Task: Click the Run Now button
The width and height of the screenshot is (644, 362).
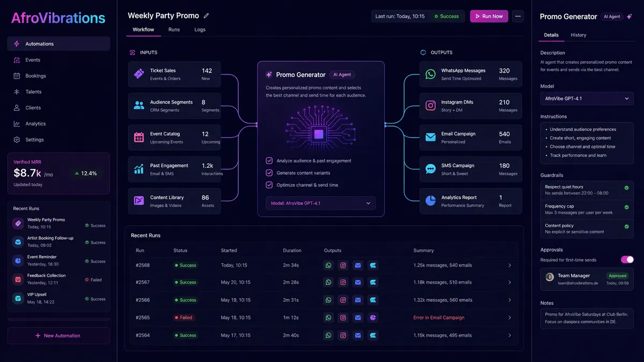Action: click(489, 16)
